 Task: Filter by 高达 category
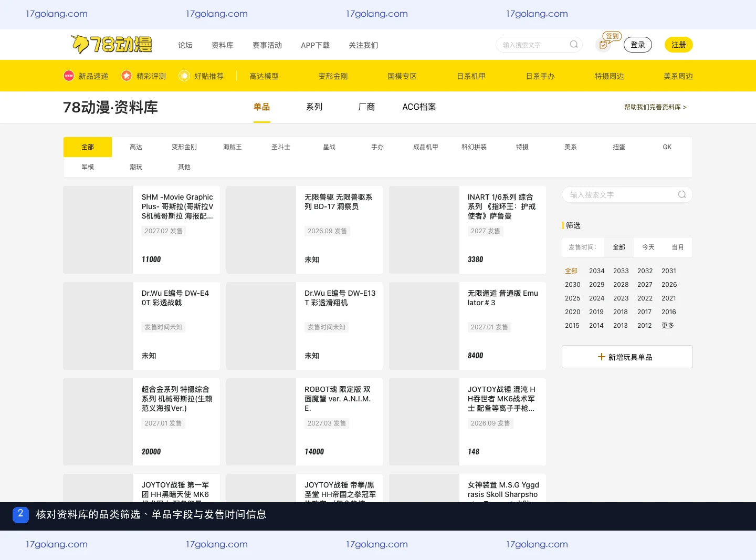[x=136, y=147]
